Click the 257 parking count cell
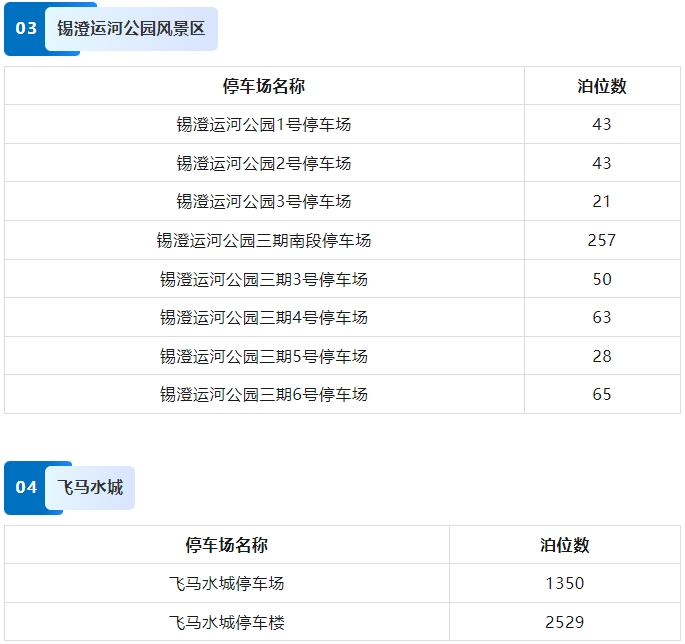685x644 pixels. (602, 240)
